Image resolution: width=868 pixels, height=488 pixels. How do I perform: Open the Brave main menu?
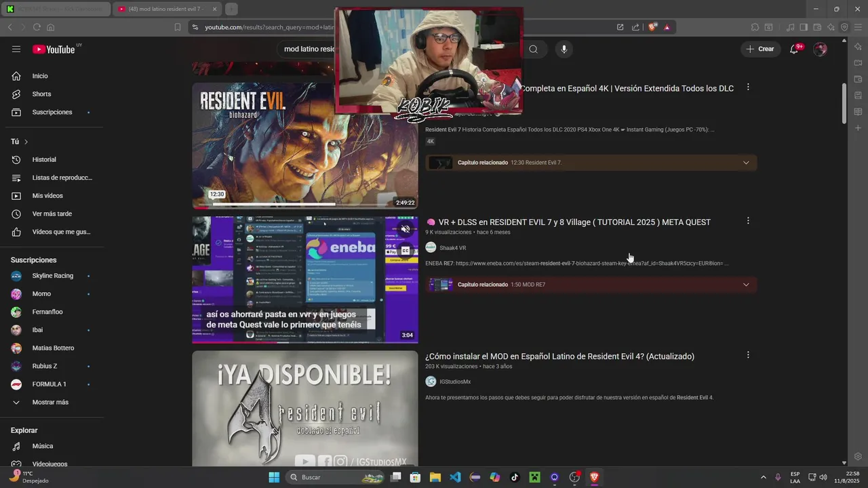858,27
